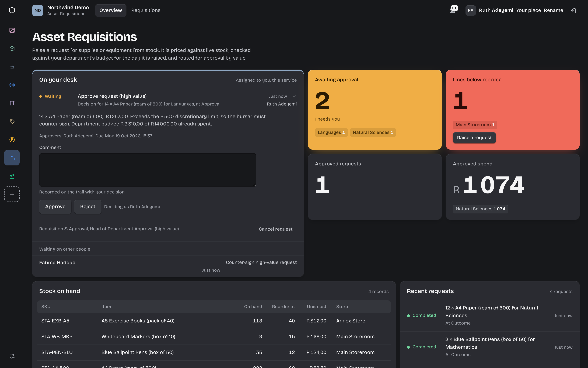Screen dimensions: 588x368
Task: Select the highlighted upload sidebar icon
Action: [x=12, y=158]
